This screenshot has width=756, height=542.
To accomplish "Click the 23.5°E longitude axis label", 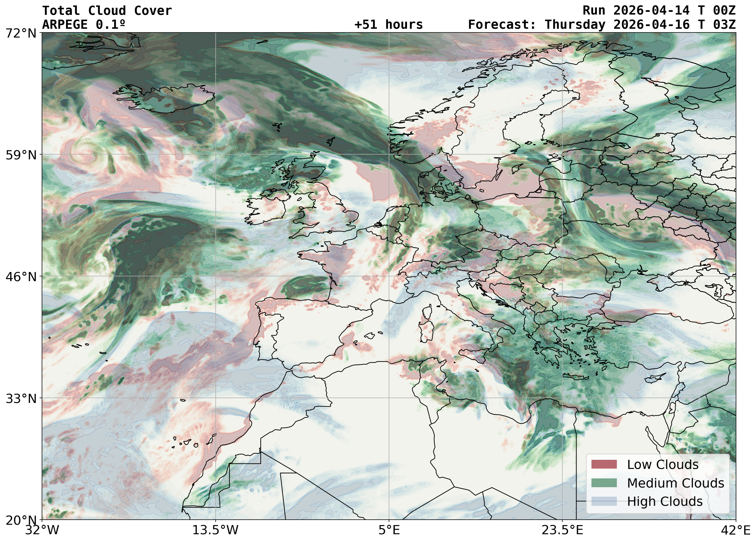I will tap(562, 530).
